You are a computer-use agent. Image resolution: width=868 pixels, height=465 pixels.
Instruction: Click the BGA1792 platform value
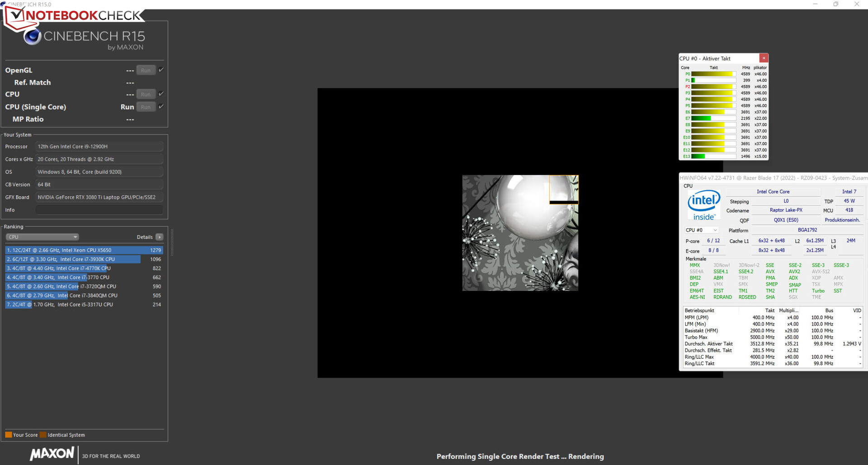coord(807,230)
